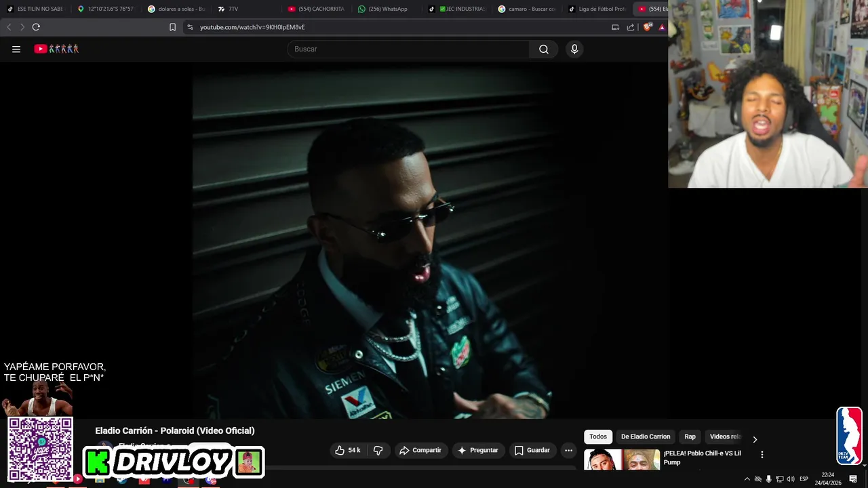868x488 pixels.
Task: Go forward in the browser
Action: point(22,27)
